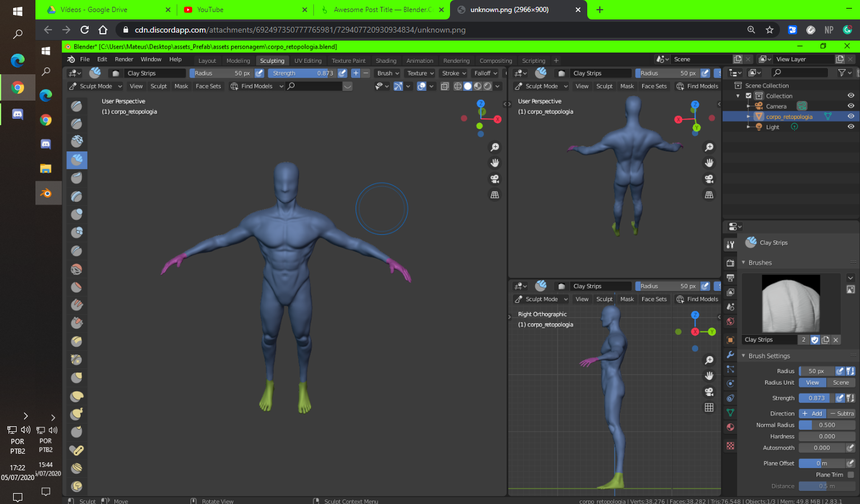Image resolution: width=860 pixels, height=504 pixels.
Task: Adjust the Normal Radius slider
Action: coord(827,425)
